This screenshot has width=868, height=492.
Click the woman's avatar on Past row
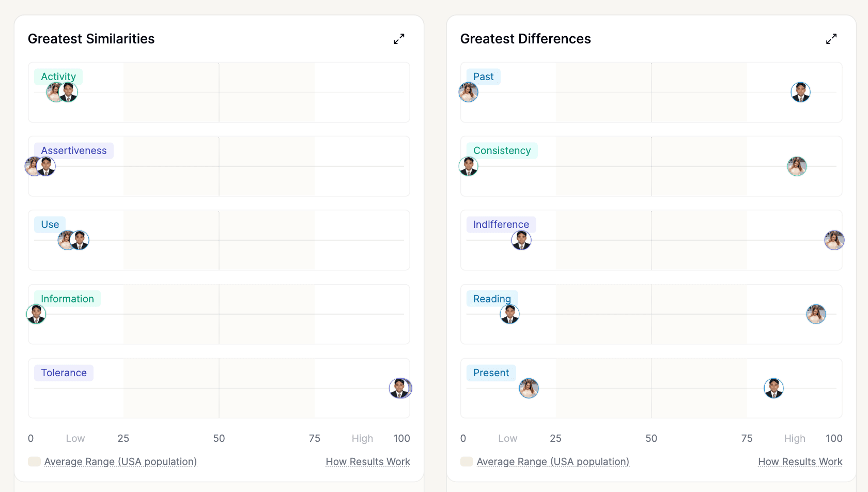point(468,93)
